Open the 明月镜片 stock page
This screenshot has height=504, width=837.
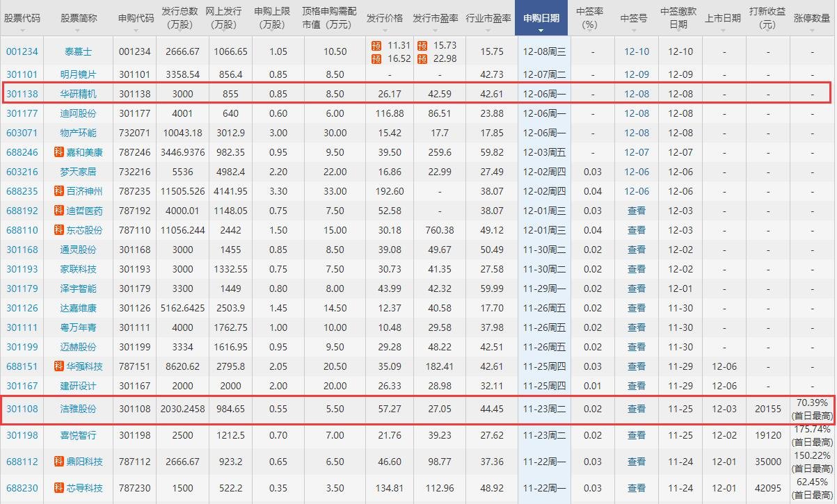point(79,74)
